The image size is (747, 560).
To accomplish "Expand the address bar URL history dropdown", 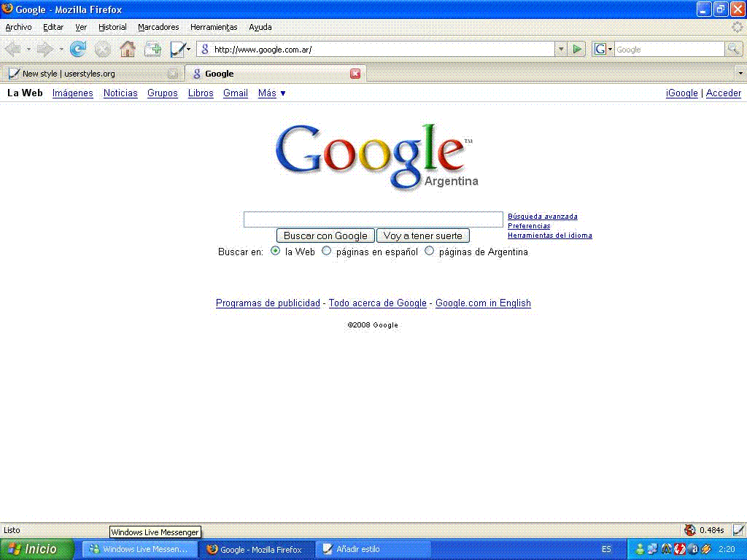I will (561, 49).
